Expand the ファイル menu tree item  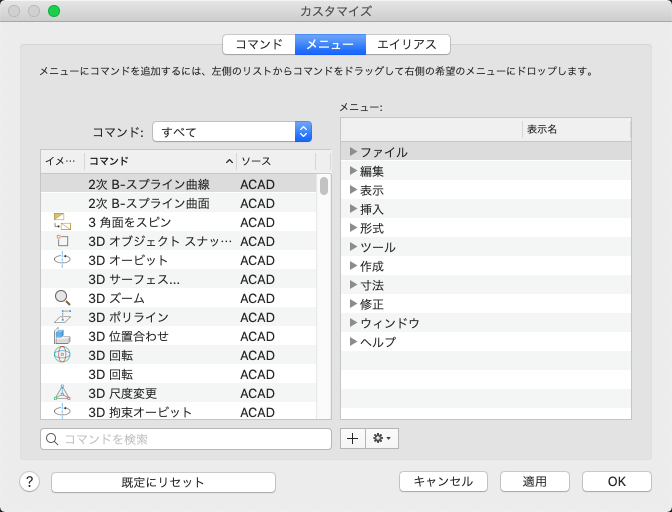pyautogui.click(x=353, y=152)
